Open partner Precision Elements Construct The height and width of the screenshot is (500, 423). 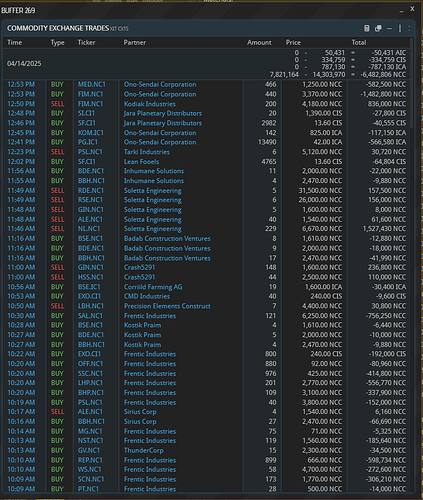click(x=167, y=306)
